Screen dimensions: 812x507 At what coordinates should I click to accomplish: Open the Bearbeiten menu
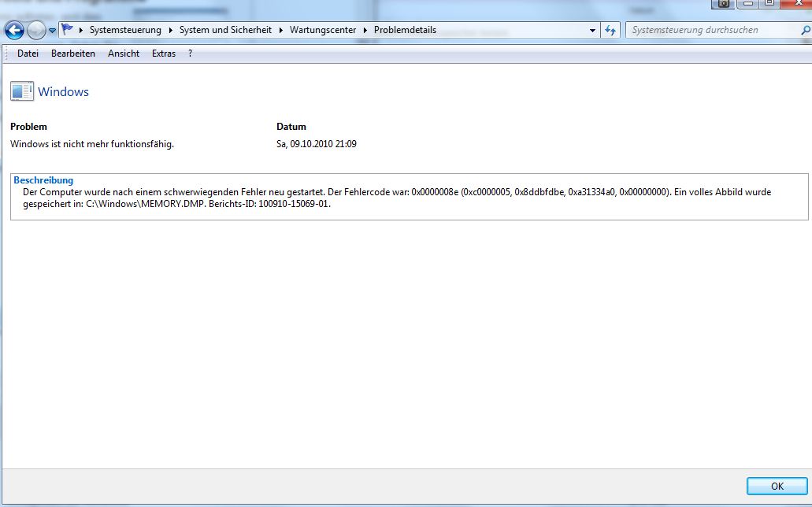[73, 54]
